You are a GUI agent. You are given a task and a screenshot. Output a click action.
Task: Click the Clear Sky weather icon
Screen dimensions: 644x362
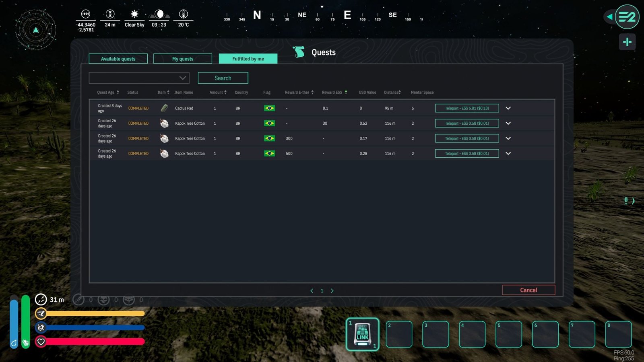pos(134,14)
